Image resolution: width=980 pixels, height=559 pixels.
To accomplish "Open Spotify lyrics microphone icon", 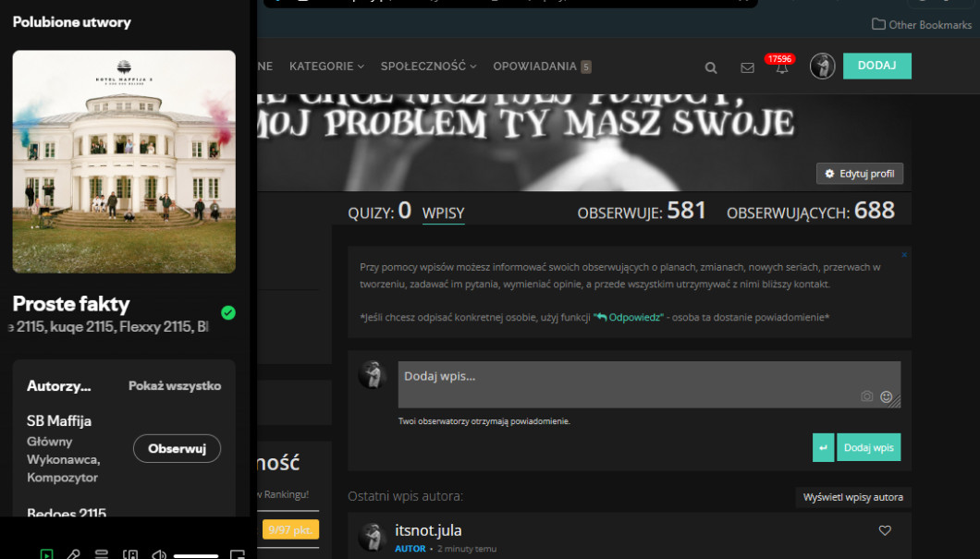I will click(73, 554).
